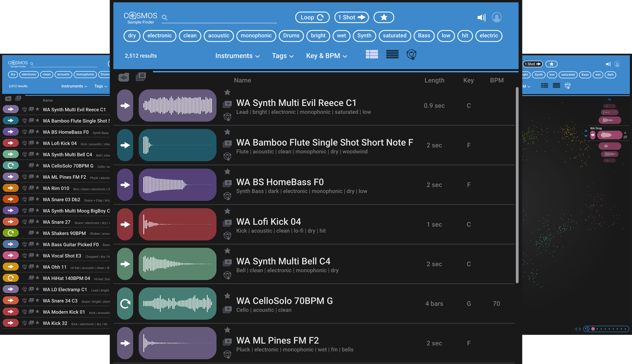Enable 1 Shot playback mode
632x364 pixels.
click(x=351, y=17)
